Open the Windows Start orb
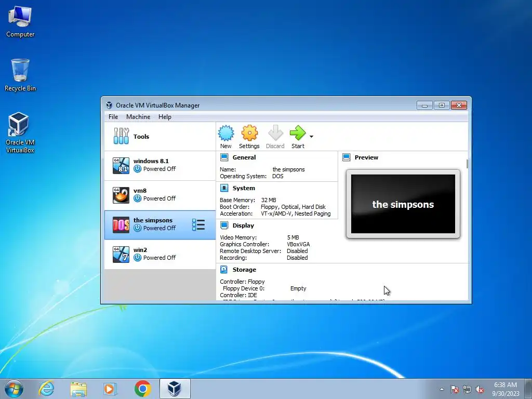Image resolution: width=532 pixels, height=399 pixels. [14, 389]
